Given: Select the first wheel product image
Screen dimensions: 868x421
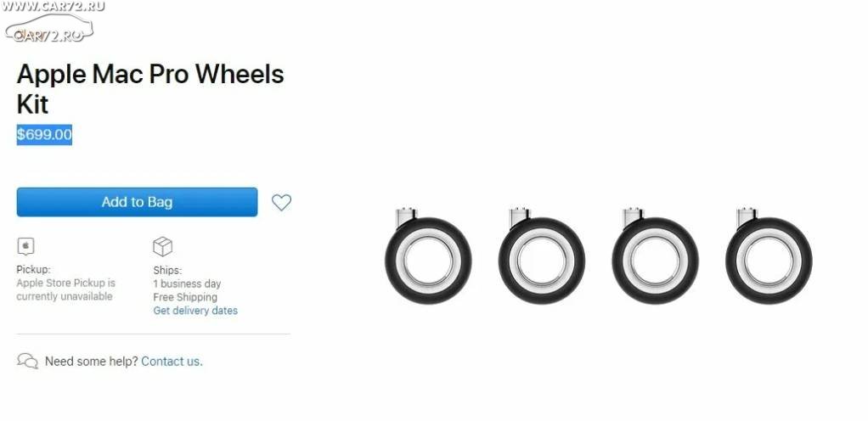Looking at the screenshot, I should (x=428, y=256).
